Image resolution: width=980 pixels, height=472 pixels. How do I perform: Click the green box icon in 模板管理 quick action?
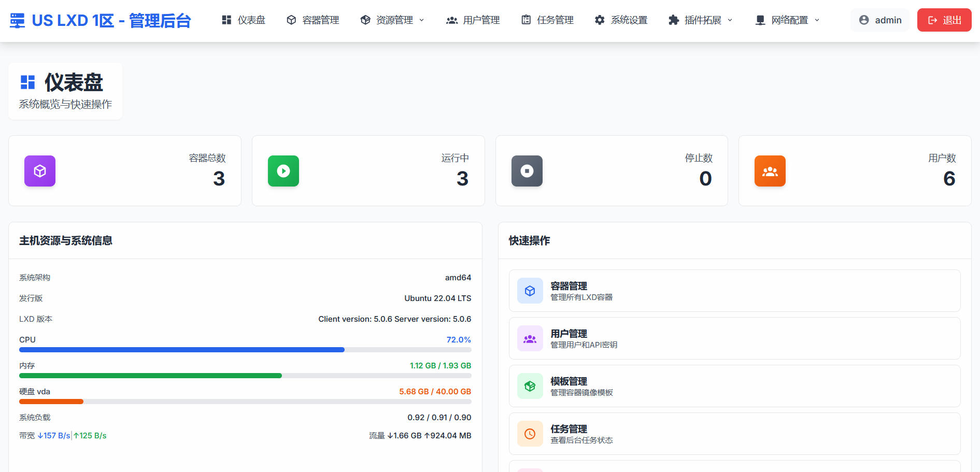[530, 386]
